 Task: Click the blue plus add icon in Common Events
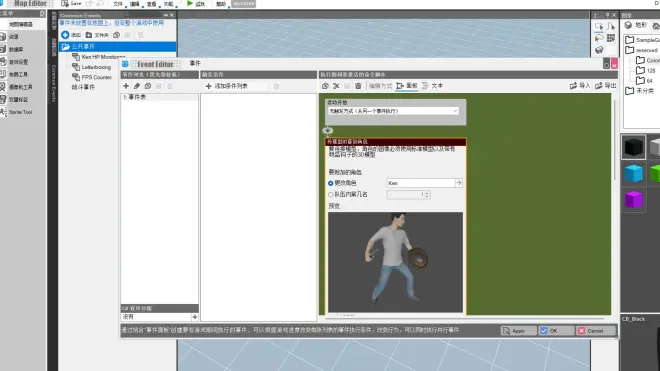click(65, 35)
